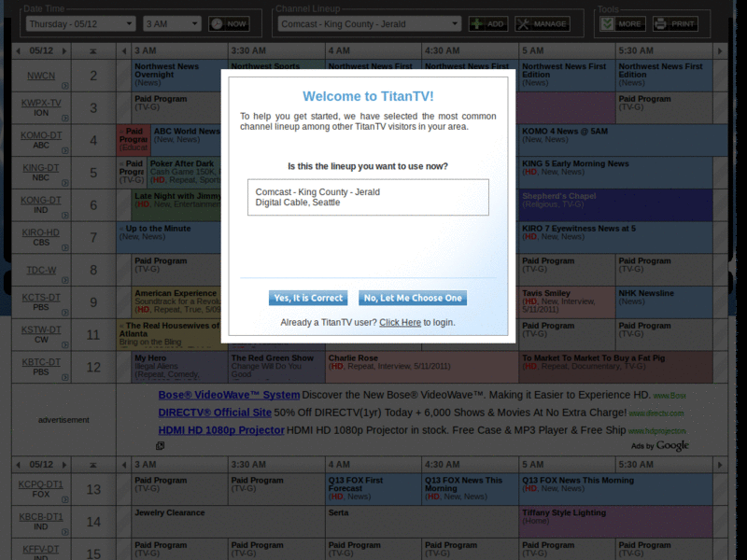Click the small info icon under KBCB-DT1 IND
The image size is (747, 560).
(x=65, y=532)
